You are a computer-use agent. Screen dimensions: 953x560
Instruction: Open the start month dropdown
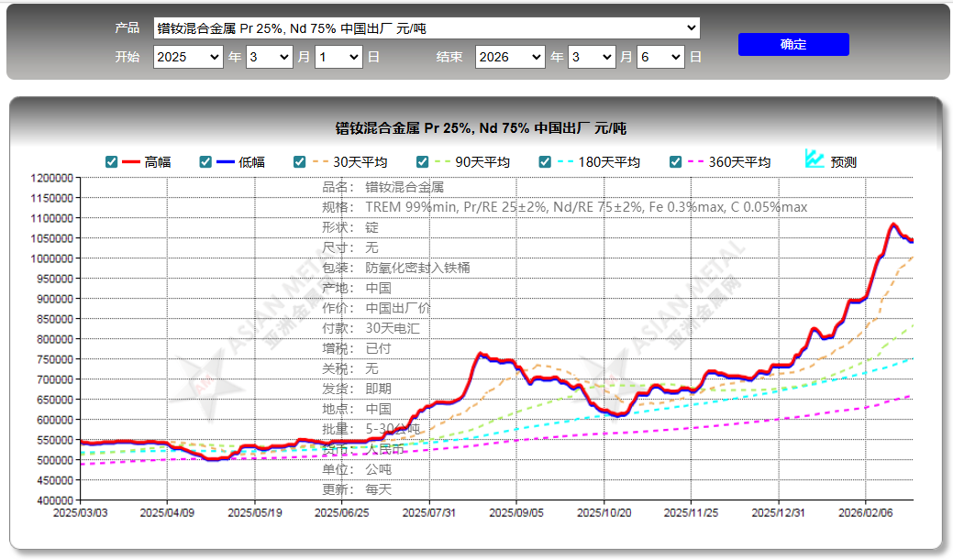[270, 57]
